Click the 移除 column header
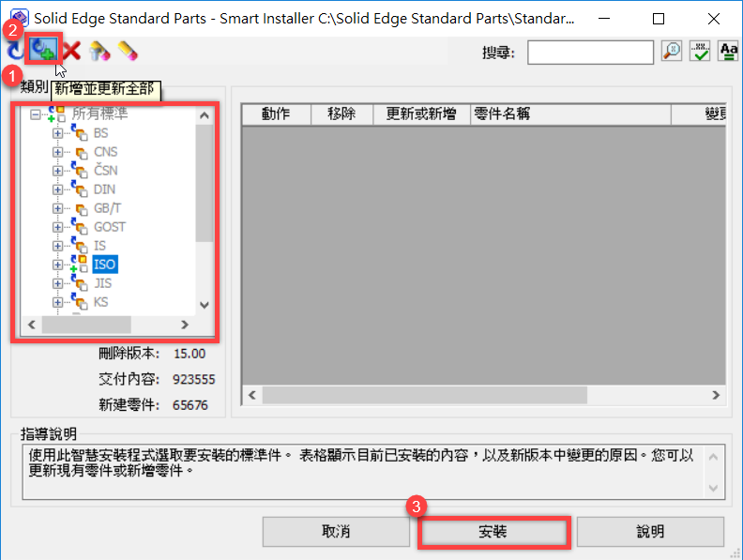Image resolution: width=743 pixels, height=560 pixels. pyautogui.click(x=341, y=114)
